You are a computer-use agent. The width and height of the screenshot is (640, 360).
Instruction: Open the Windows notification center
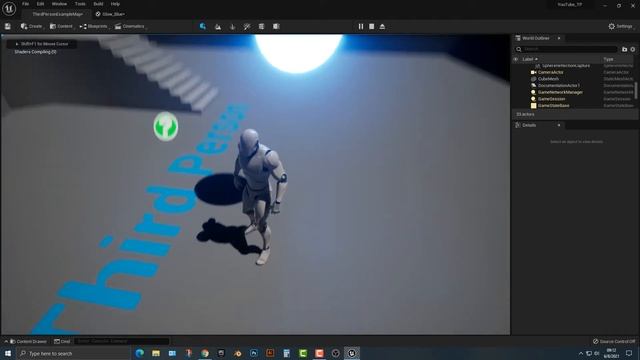click(x=629, y=353)
